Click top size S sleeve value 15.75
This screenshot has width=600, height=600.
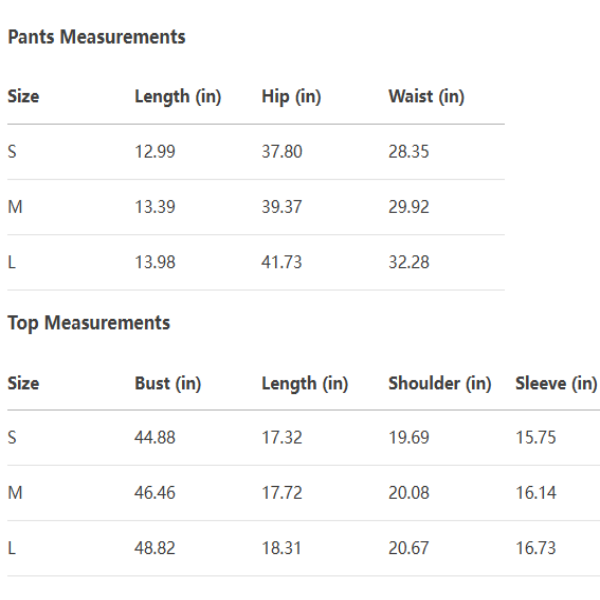(x=536, y=438)
